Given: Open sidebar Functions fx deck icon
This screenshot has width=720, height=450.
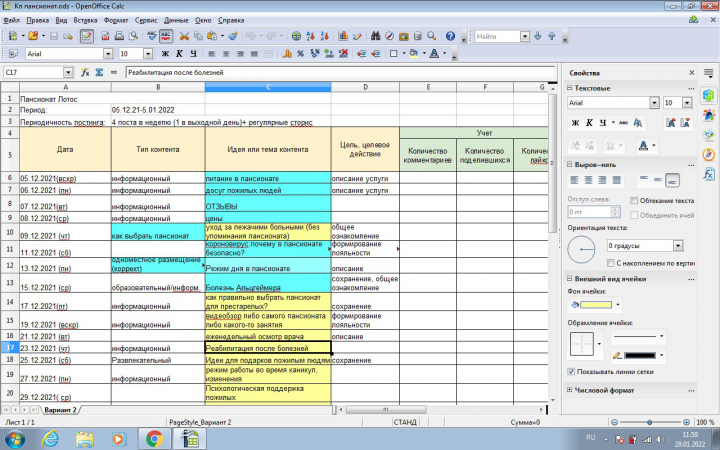Looking at the screenshot, I should [709, 174].
